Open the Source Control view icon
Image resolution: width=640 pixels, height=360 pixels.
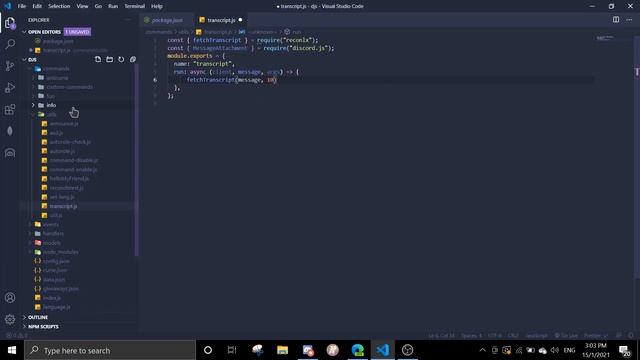point(10,66)
